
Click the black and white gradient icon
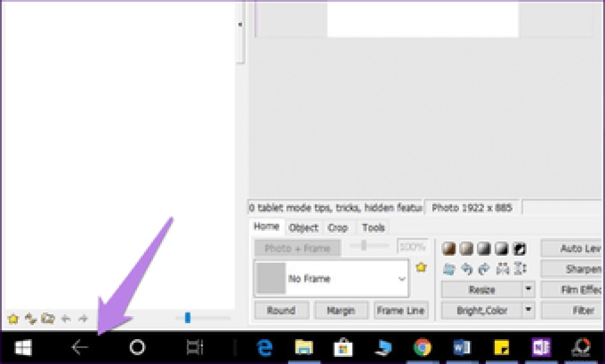[502, 249]
